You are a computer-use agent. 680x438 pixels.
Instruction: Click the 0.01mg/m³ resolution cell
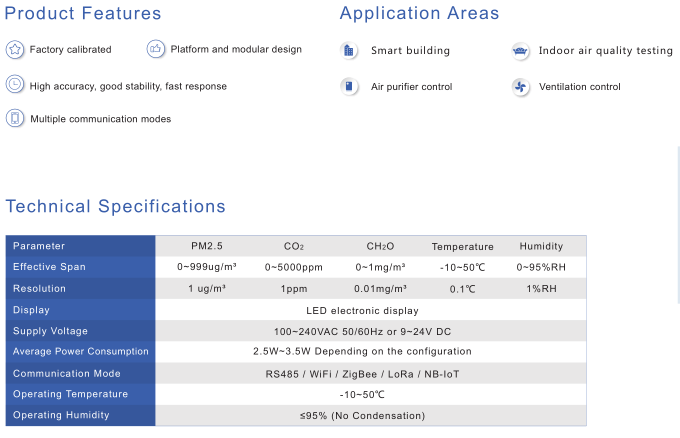point(380,289)
